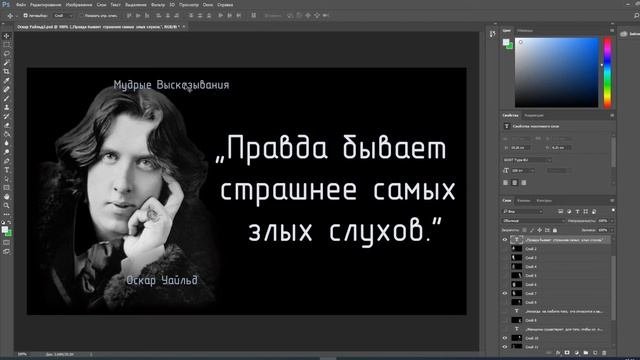Screen dimensions: 640x360
Task: Click the new group folder icon
Action: point(586,353)
